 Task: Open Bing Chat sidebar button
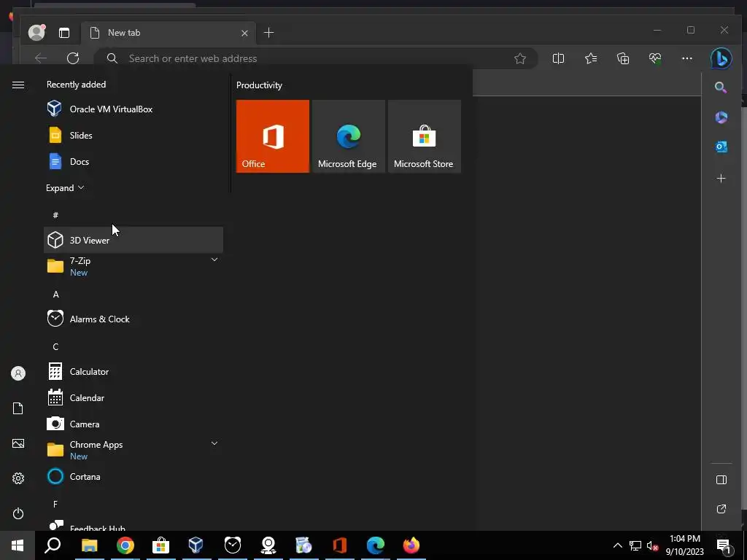point(721,58)
